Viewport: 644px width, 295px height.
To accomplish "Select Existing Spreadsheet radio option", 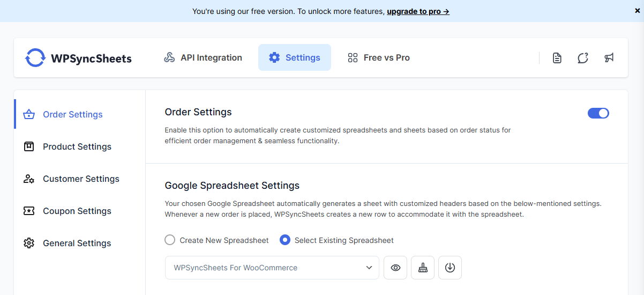I will tap(285, 240).
